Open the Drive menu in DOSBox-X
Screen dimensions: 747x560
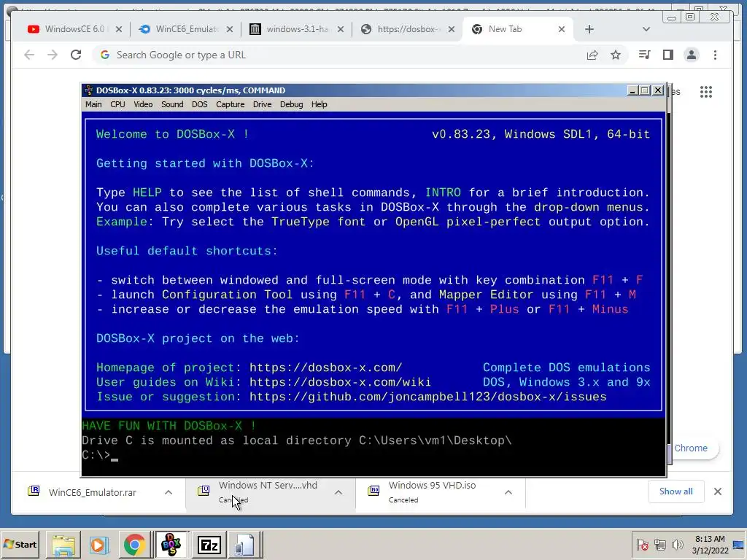[x=262, y=104]
